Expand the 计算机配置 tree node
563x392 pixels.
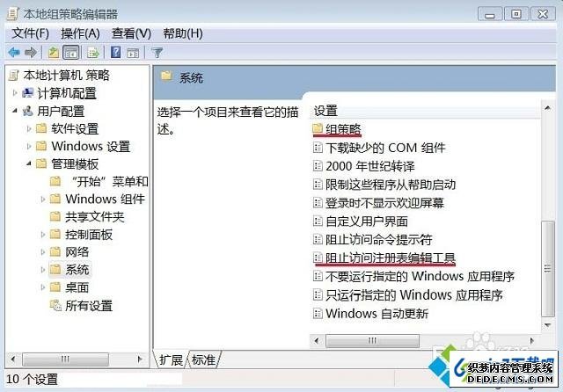click(15, 93)
